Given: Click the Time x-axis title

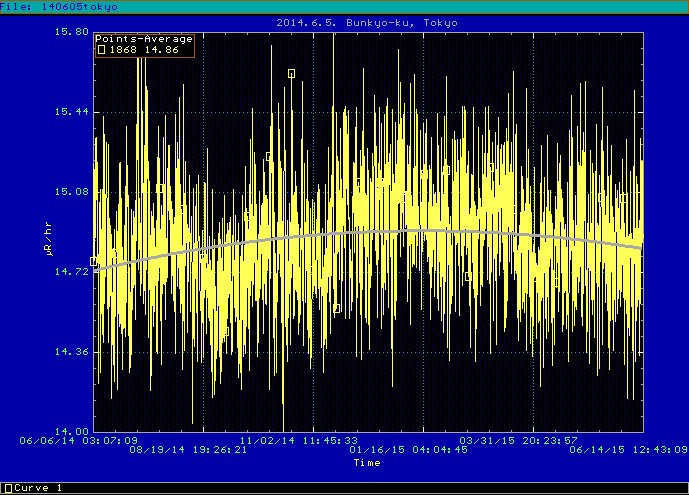Looking at the screenshot, I should click(366, 462).
